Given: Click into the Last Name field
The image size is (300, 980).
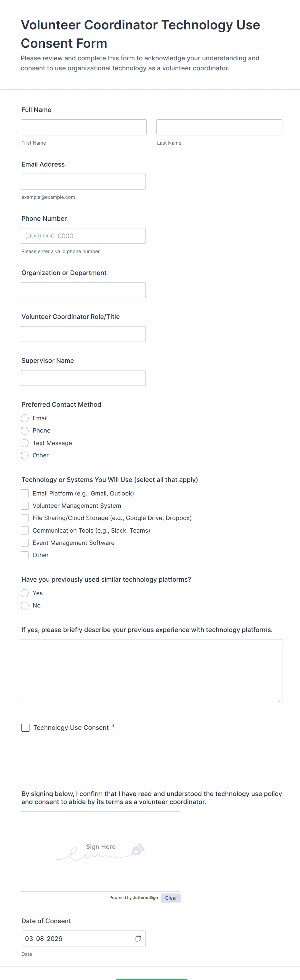Looking at the screenshot, I should click(x=219, y=128).
